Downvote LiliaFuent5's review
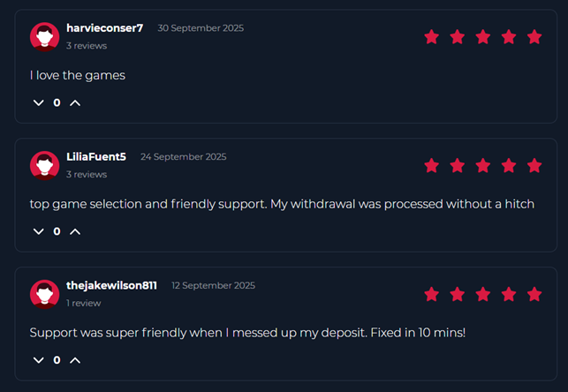Viewport: 568px width, 392px height. 38,231
